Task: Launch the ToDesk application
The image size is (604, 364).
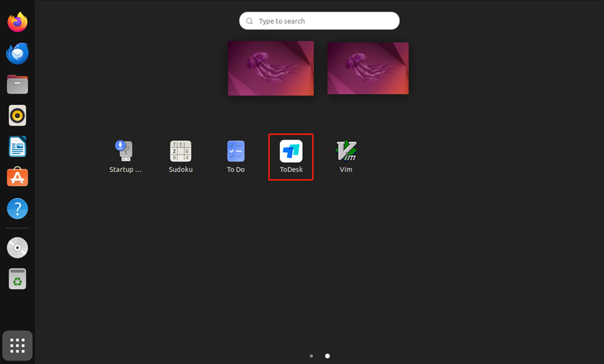Action: (x=291, y=156)
